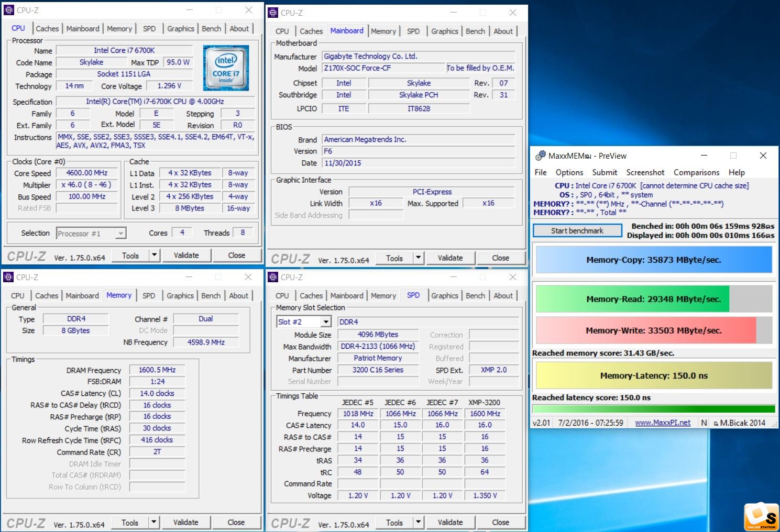Click Start benchmark button

[x=577, y=230]
